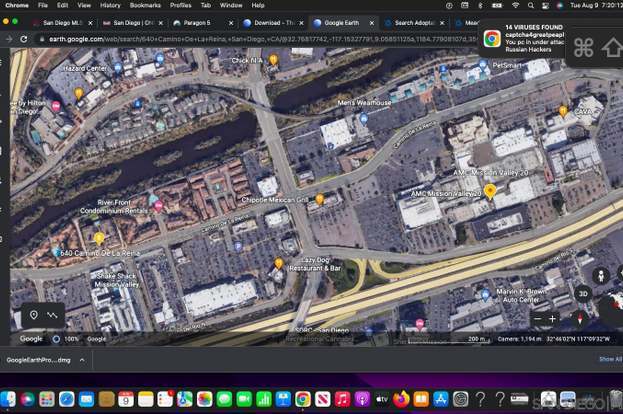Click the 100% loading indicator
Image resolution: width=623 pixels, height=414 pixels.
[x=66, y=339]
